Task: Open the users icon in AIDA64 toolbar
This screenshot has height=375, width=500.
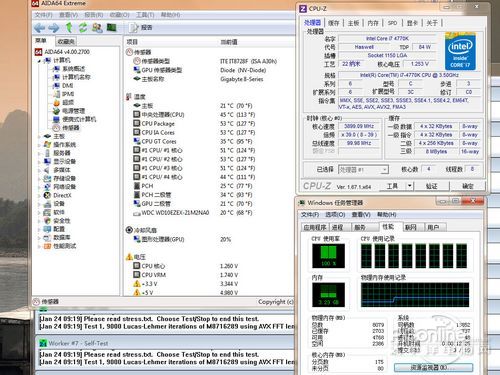Action: tap(97, 27)
